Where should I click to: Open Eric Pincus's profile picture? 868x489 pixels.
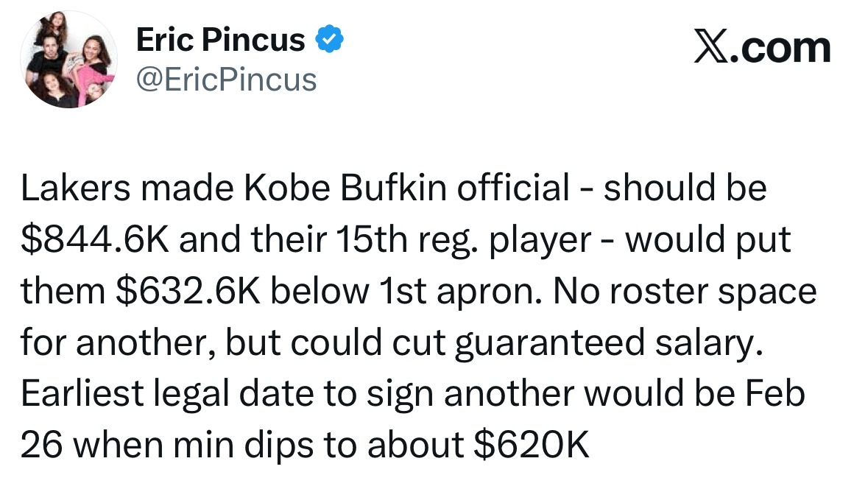69,60
